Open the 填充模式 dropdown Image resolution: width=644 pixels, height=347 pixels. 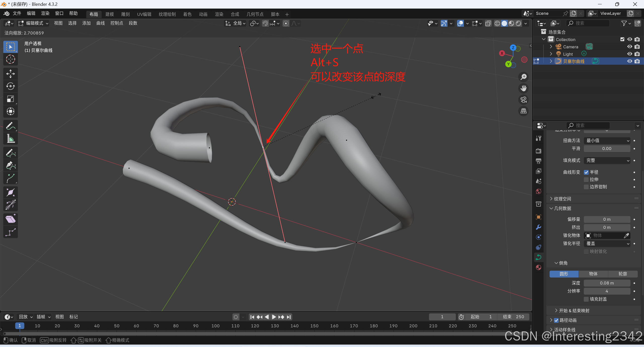click(x=607, y=160)
